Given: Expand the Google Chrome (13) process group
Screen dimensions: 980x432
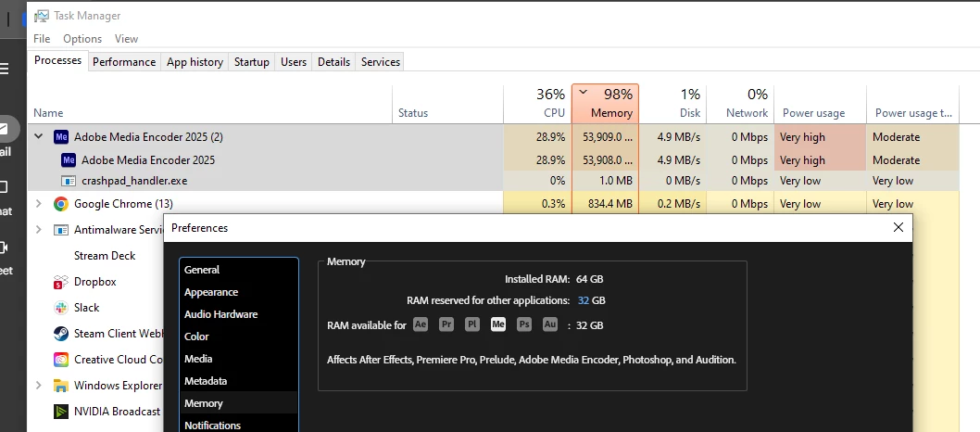Looking at the screenshot, I should click(39, 204).
